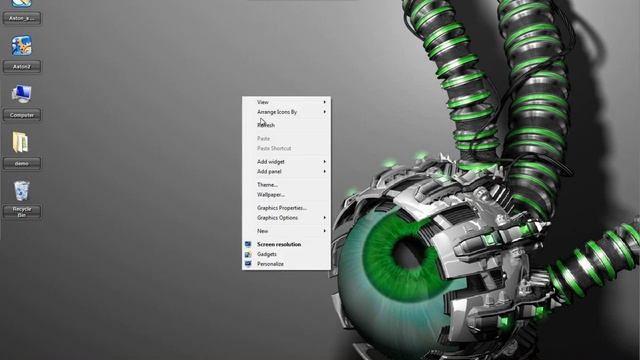
Task: Click the Computer label under its icon
Action: coord(22,115)
